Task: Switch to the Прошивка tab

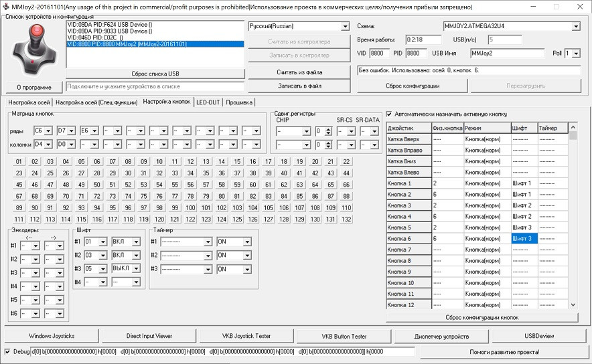Action: [x=239, y=102]
